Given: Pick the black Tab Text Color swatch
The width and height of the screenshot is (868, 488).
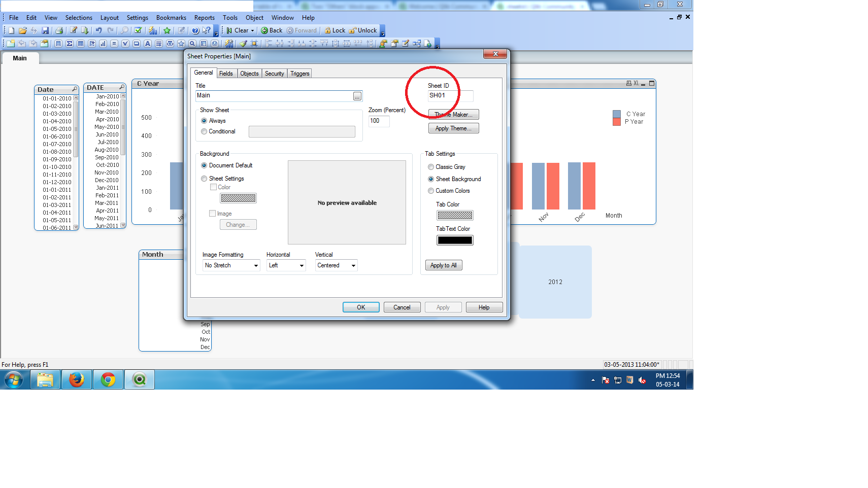Looking at the screenshot, I should (455, 240).
